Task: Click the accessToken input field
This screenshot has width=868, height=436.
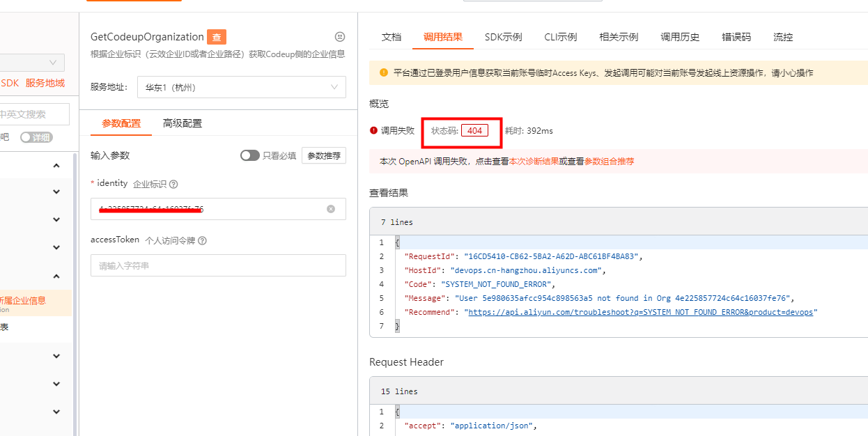Action: pyautogui.click(x=218, y=265)
